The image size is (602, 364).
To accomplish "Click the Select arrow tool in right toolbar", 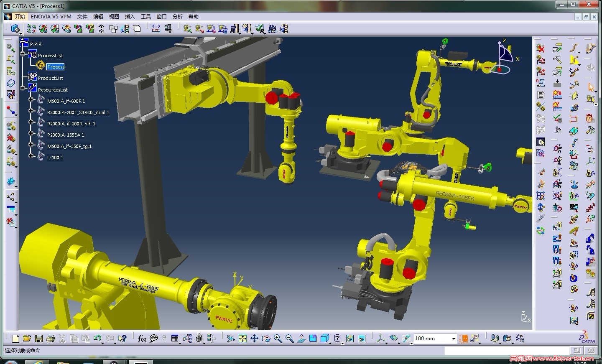I will [591, 87].
